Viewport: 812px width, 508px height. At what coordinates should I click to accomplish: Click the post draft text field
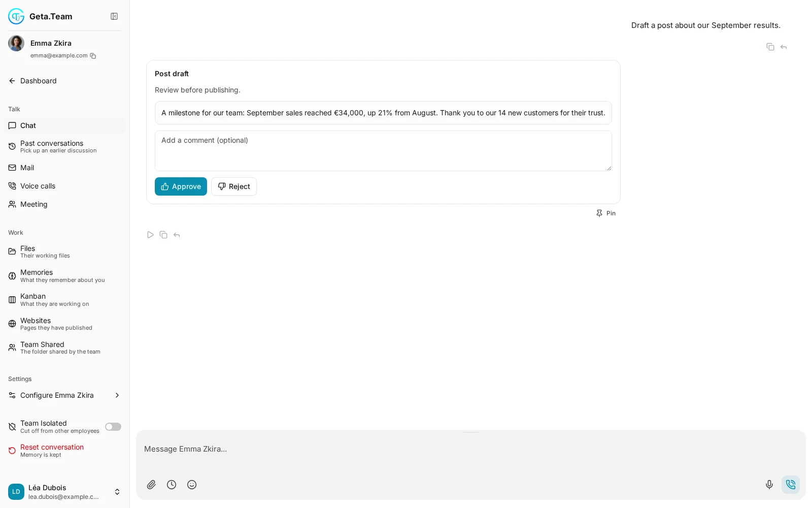click(x=383, y=113)
